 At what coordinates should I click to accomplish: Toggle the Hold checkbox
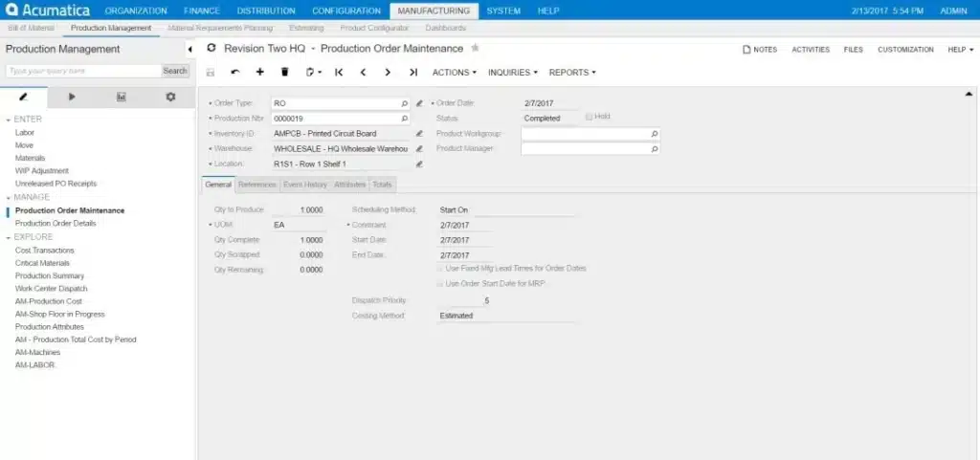click(589, 117)
